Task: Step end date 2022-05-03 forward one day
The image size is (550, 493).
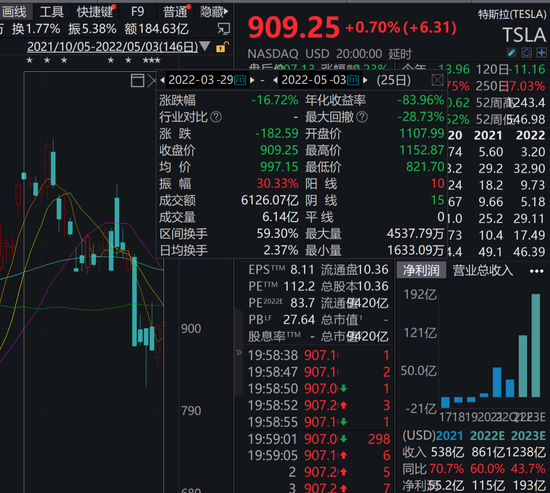Action: [x=365, y=80]
